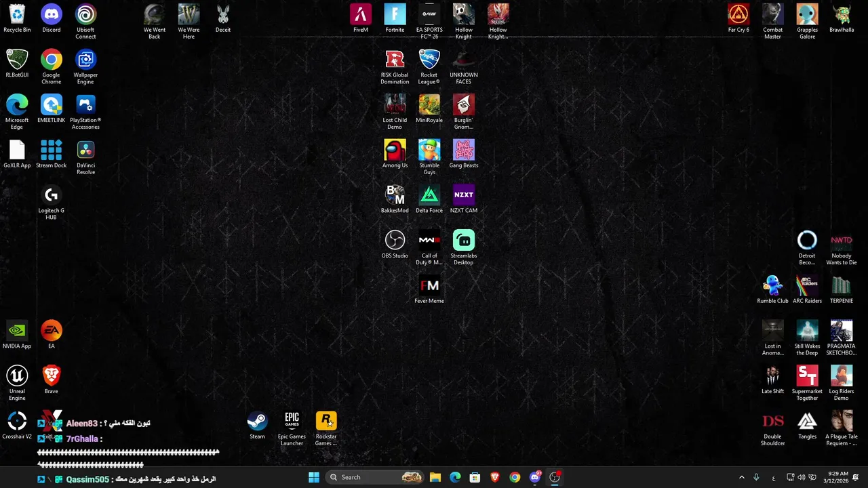Open NZXT CAM desktop shortcut

click(464, 200)
